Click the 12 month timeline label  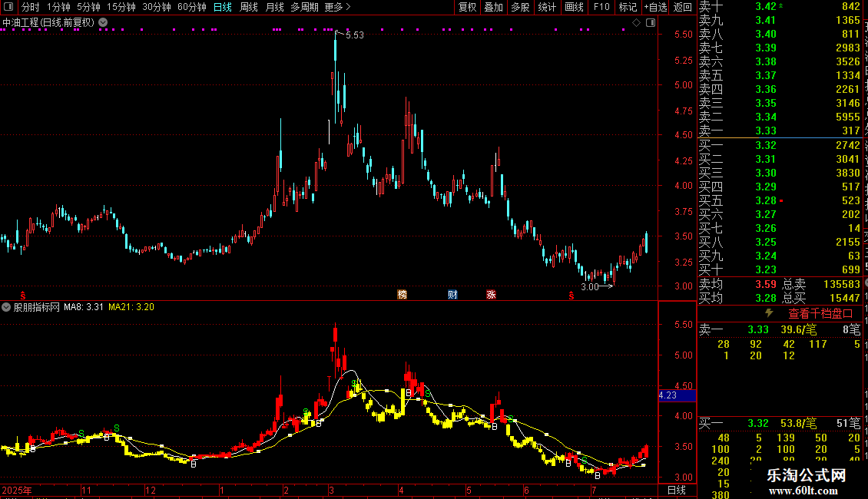151,490
